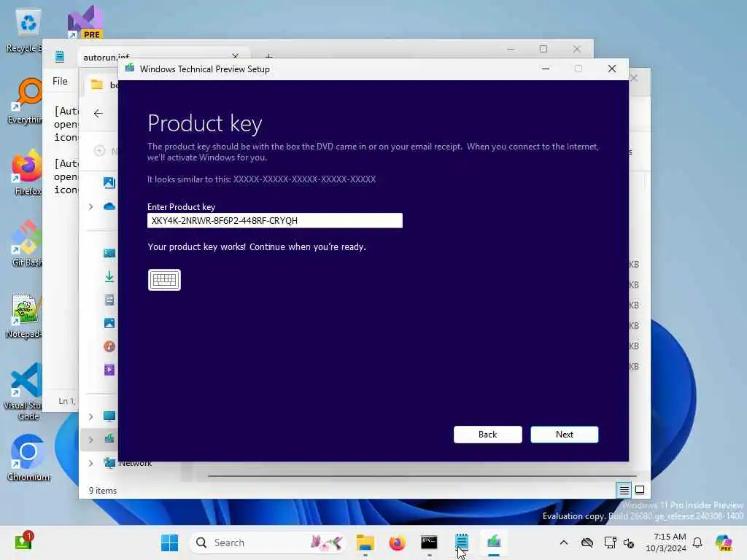This screenshot has width=747, height=560.
Task: Open Downloads quick access in File Explorer sidebar
Action: pyautogui.click(x=109, y=276)
